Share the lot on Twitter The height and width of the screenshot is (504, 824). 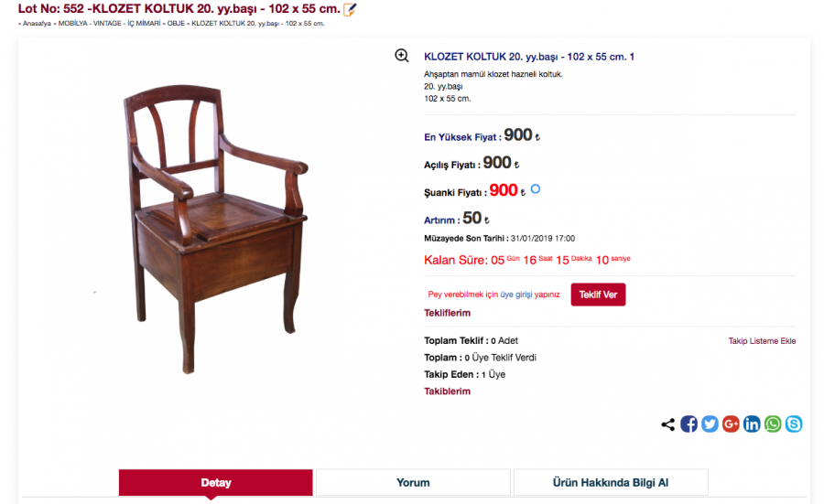[710, 424]
